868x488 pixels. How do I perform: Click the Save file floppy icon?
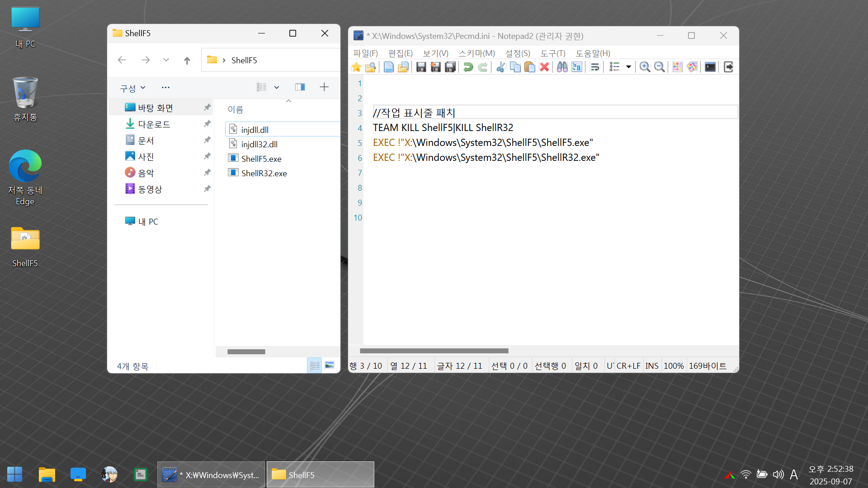coord(421,67)
